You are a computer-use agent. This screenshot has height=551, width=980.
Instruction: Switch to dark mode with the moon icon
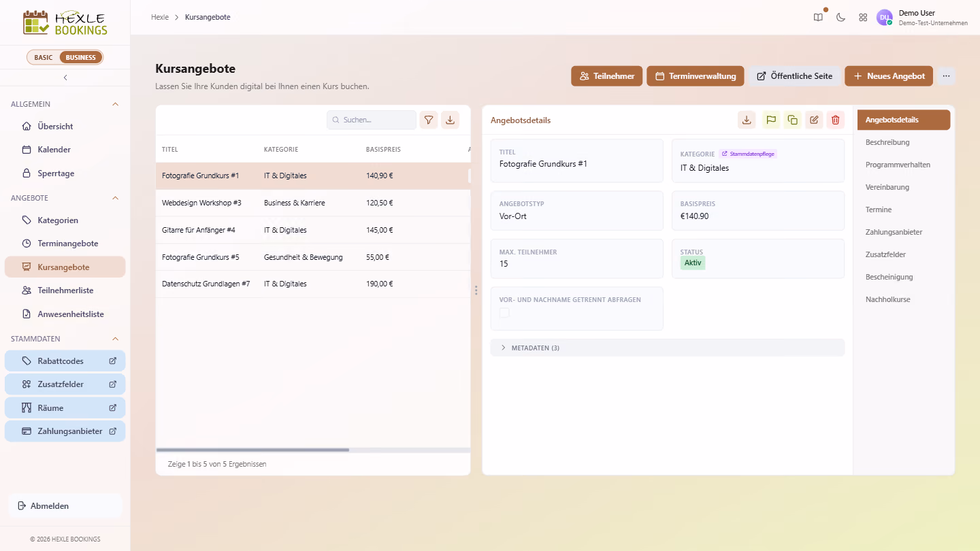[x=840, y=18]
